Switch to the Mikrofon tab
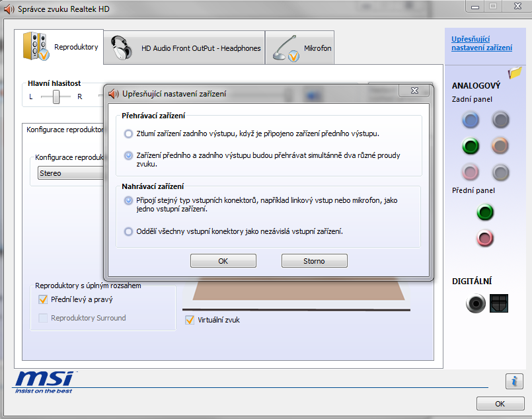The height and width of the screenshot is (419, 532). (x=300, y=48)
